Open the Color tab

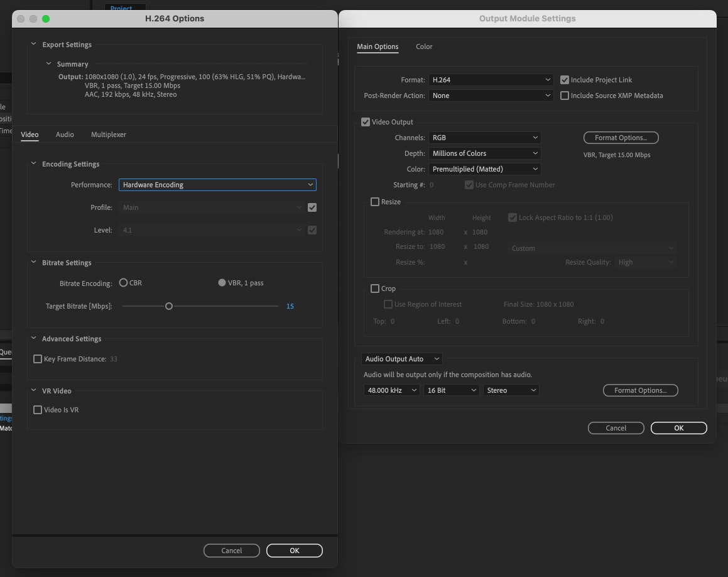pyautogui.click(x=424, y=47)
